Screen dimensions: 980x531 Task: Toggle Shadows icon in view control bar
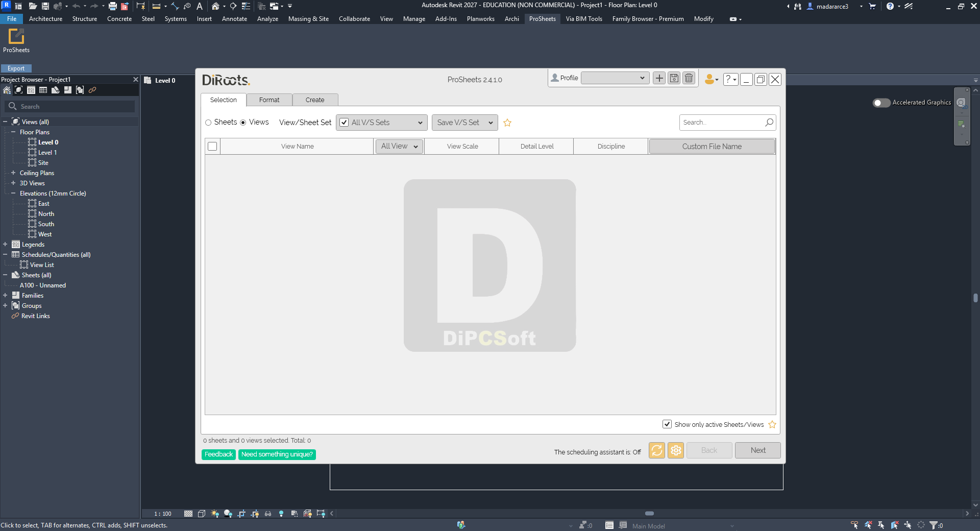[x=228, y=514]
